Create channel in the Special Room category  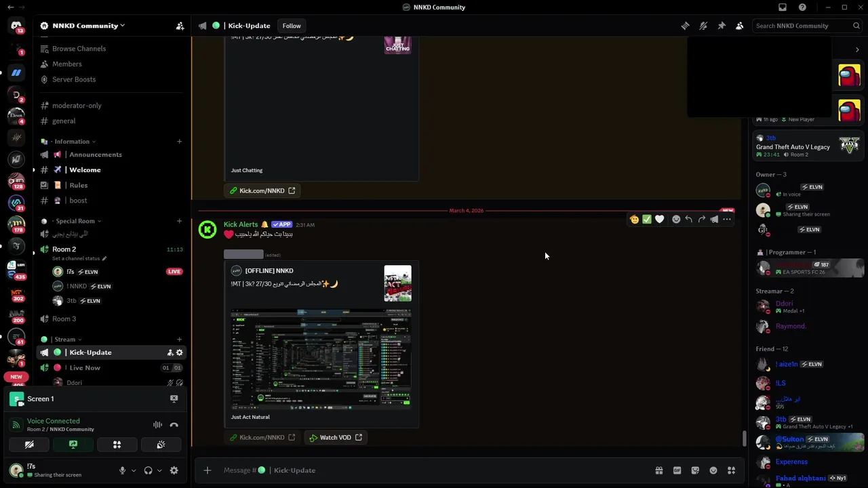(180, 221)
